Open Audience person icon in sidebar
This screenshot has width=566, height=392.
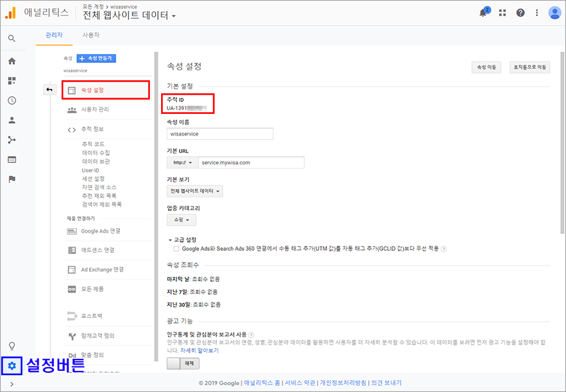tap(12, 120)
